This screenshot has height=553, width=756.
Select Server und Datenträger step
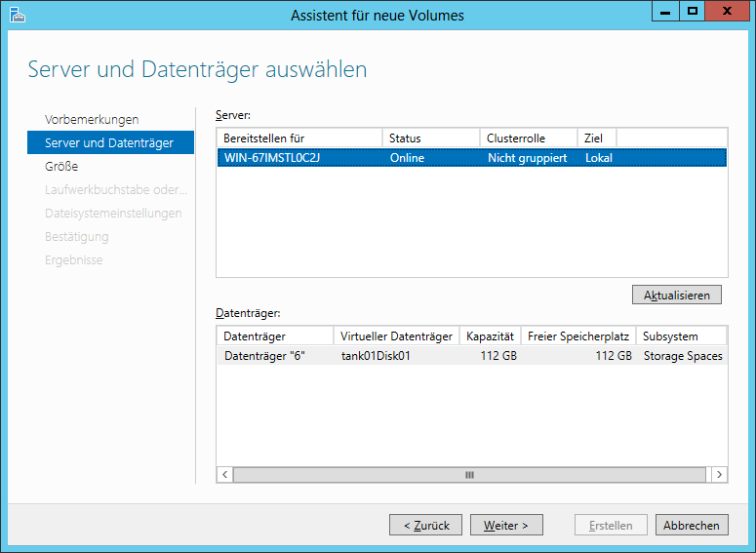tap(111, 142)
